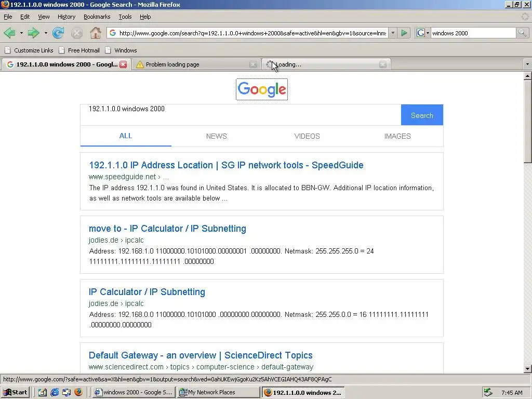This screenshot has height=399, width=532.
Task: Select the VIDEOS results tab
Action: click(x=307, y=136)
